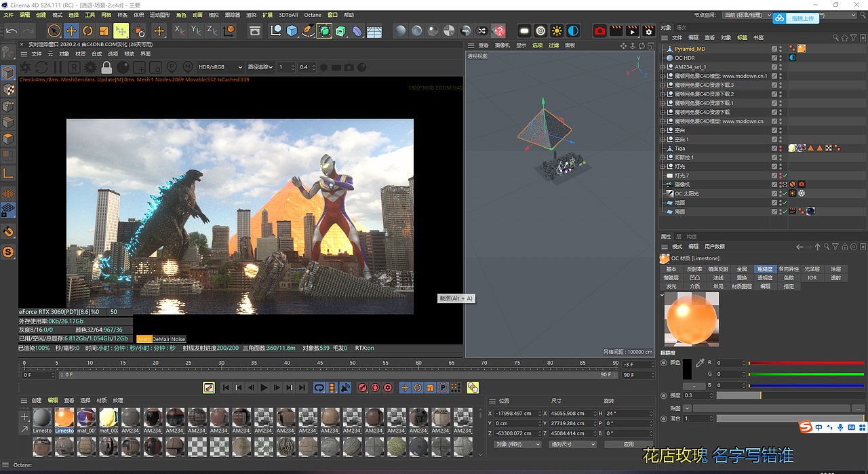Select the Main render pass button
868x474 pixels.
144,339
